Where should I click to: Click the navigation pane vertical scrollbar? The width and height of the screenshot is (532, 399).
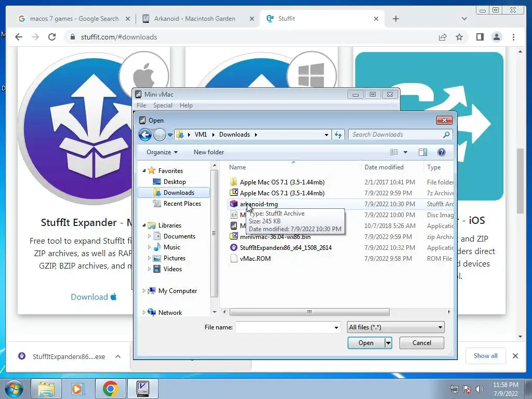click(214, 233)
